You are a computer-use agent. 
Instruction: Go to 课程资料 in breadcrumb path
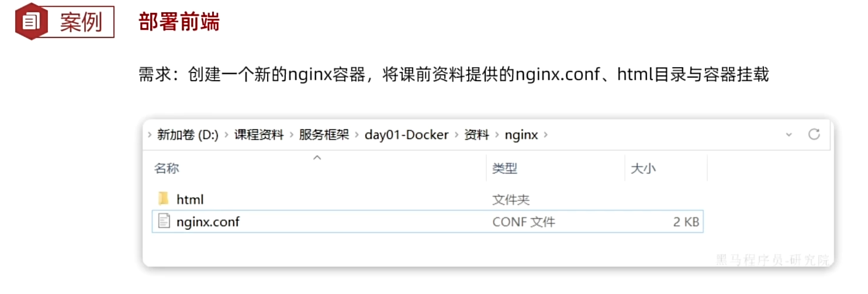tap(259, 135)
